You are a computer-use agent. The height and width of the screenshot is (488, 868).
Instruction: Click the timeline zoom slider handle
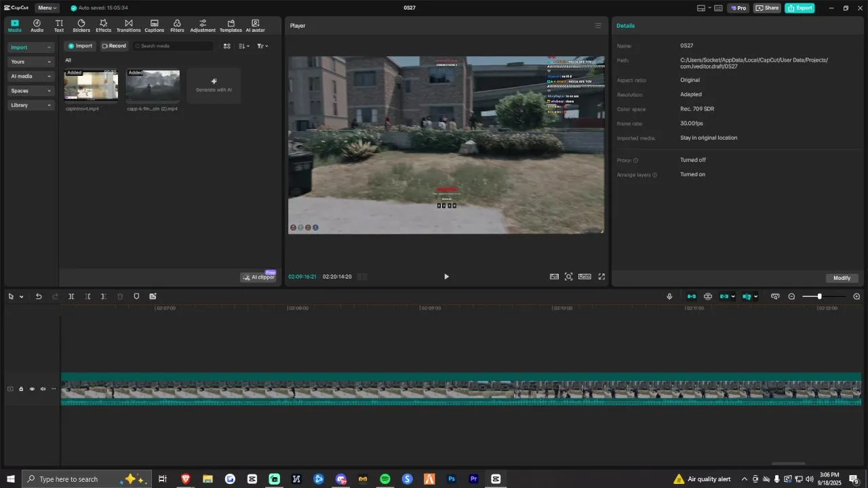tap(819, 297)
